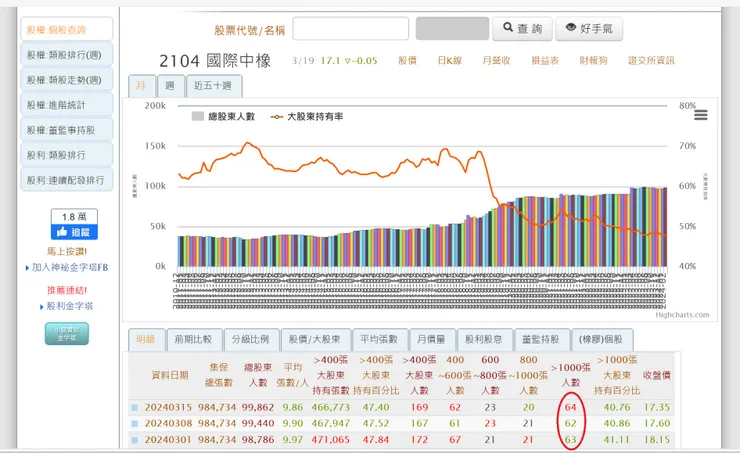This screenshot has height=453, width=740.
Task: Switch to the 月價量 tab
Action: (432, 339)
